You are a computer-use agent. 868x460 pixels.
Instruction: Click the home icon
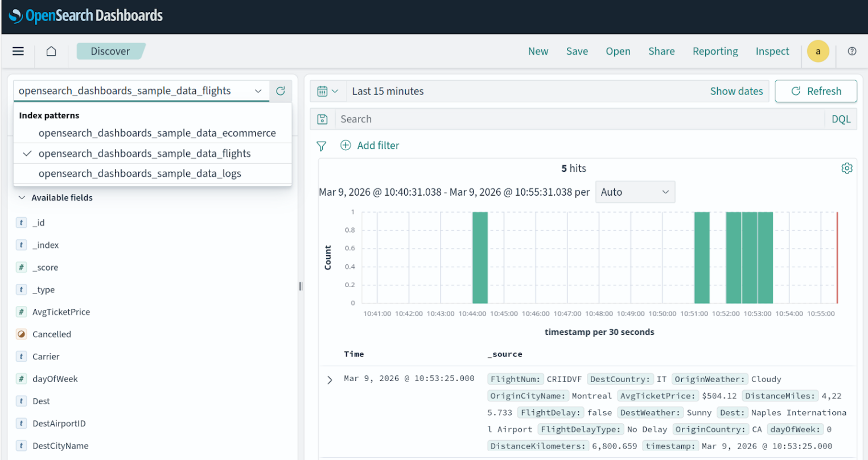point(51,51)
